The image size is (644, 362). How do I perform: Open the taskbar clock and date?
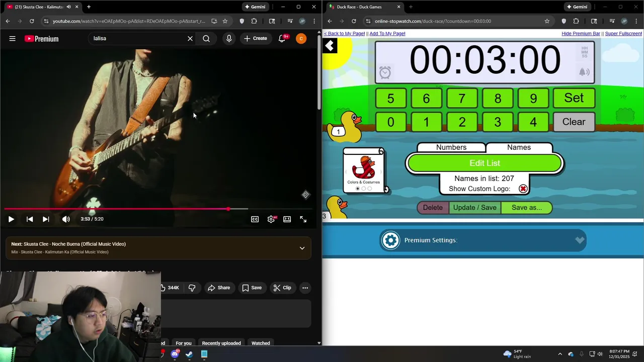click(x=619, y=354)
